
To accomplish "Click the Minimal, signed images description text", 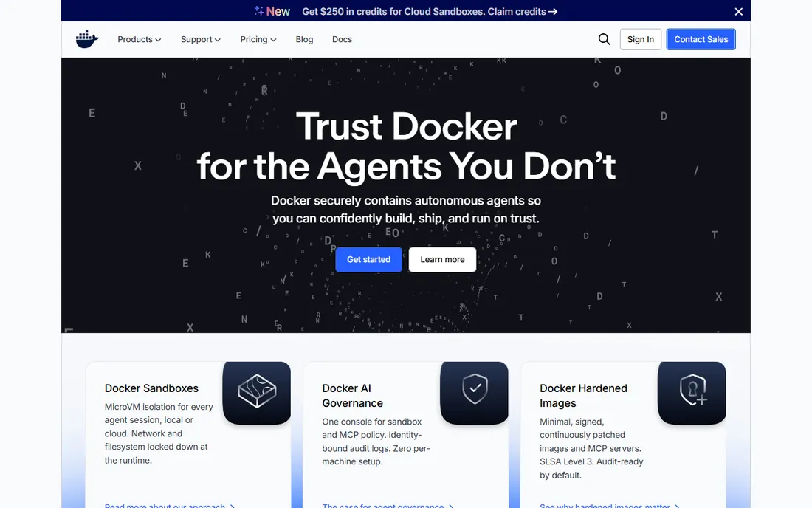I will [591, 448].
